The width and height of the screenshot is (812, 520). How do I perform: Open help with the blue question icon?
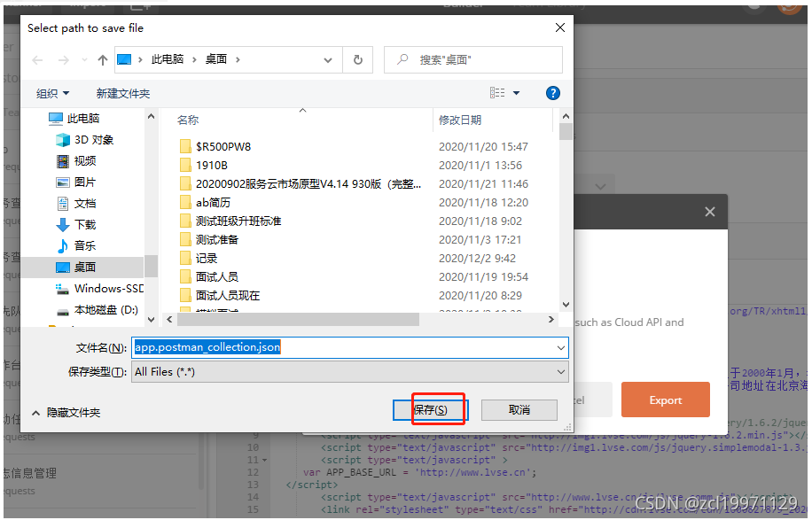[552, 93]
